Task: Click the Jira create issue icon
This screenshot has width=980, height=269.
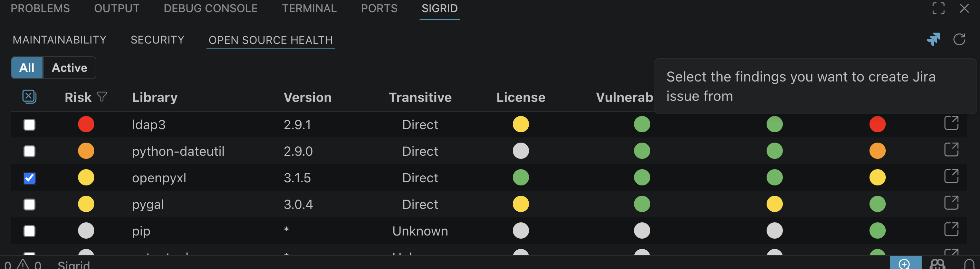Action: point(933,39)
